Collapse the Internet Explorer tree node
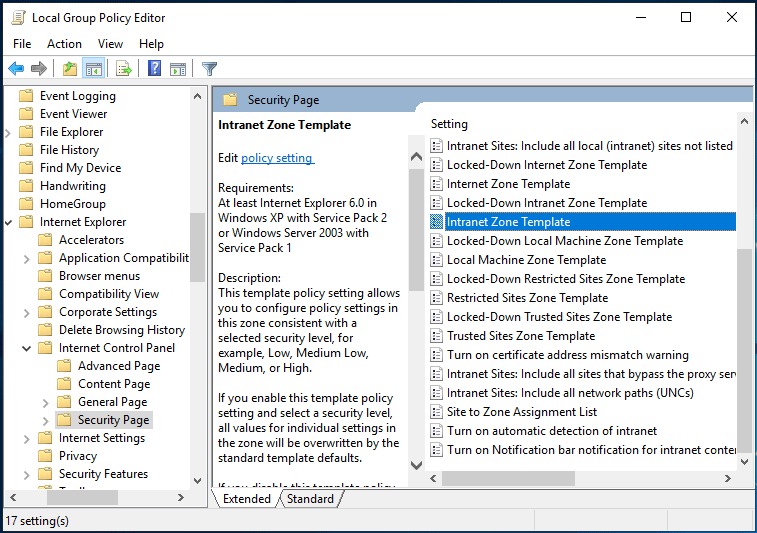The width and height of the screenshot is (757, 533). [8, 223]
